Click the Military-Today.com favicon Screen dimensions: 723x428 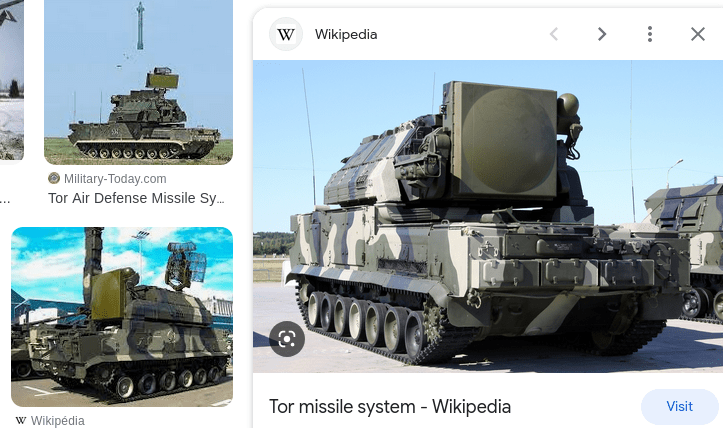54,178
